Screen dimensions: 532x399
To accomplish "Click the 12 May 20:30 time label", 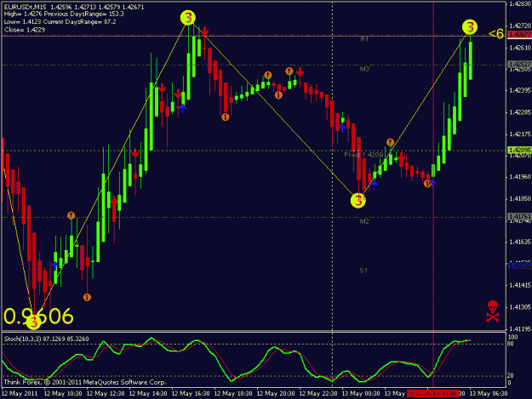I will [276, 394].
